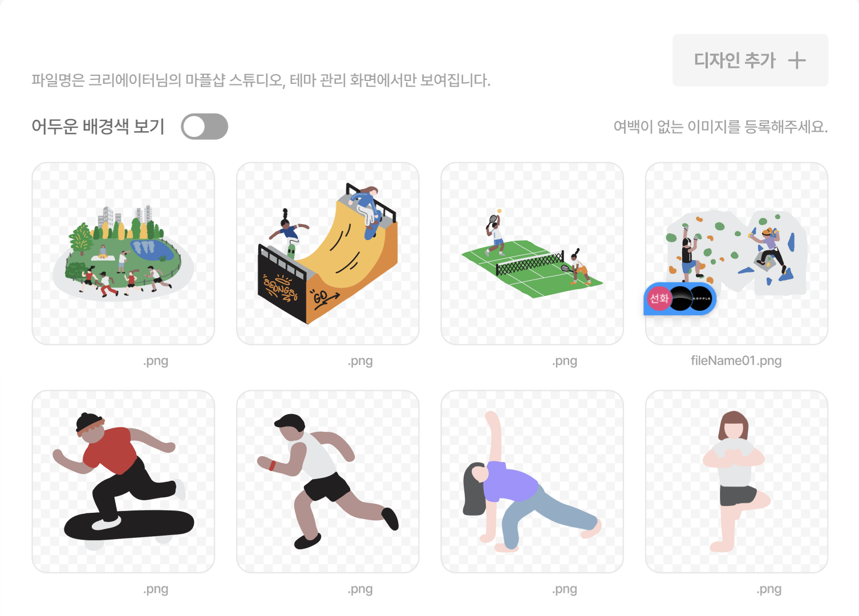This screenshot has height=616, width=859.
Task: Open the tree pose yoga thumbnail
Action: click(736, 482)
